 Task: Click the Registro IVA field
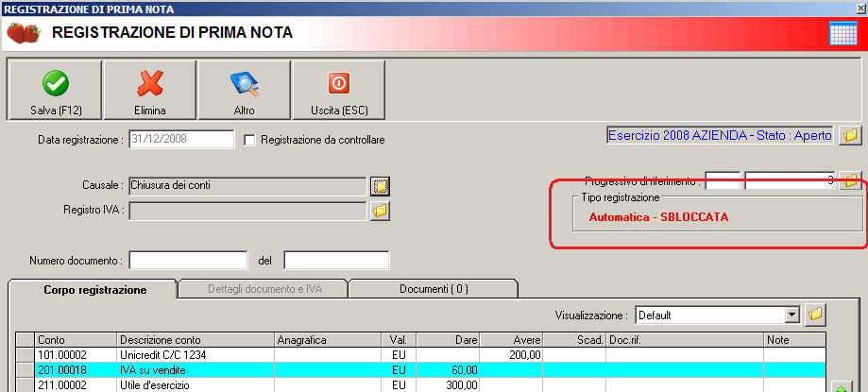[247, 211]
